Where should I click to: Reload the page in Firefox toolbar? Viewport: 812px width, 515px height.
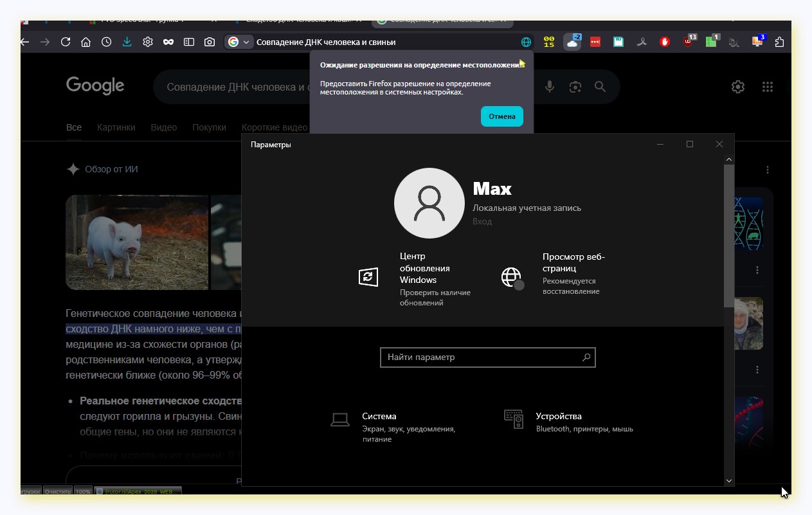(x=65, y=42)
